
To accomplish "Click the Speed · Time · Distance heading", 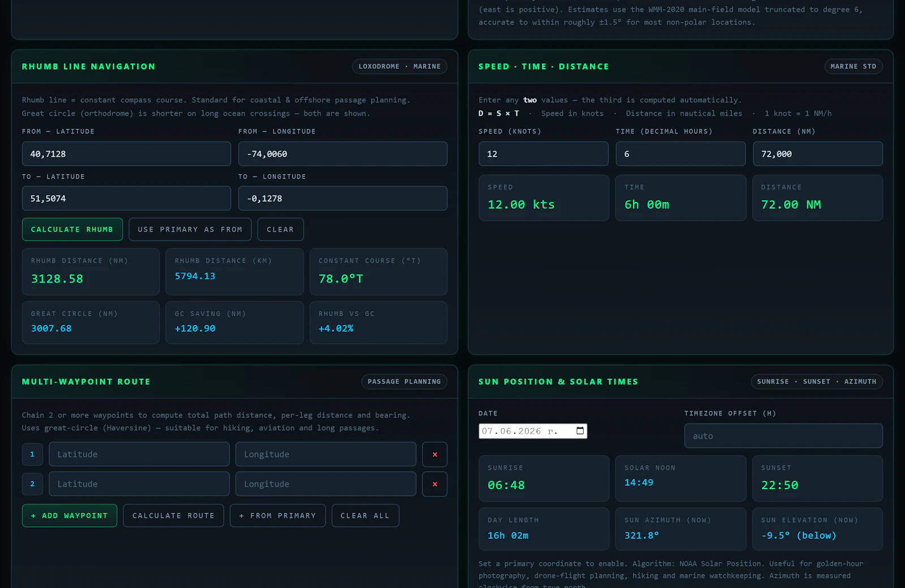I will pyautogui.click(x=544, y=66).
